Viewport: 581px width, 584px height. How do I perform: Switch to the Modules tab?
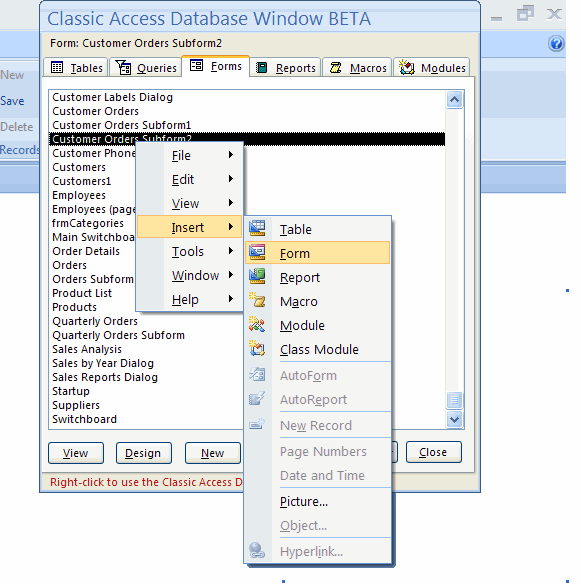[432, 67]
